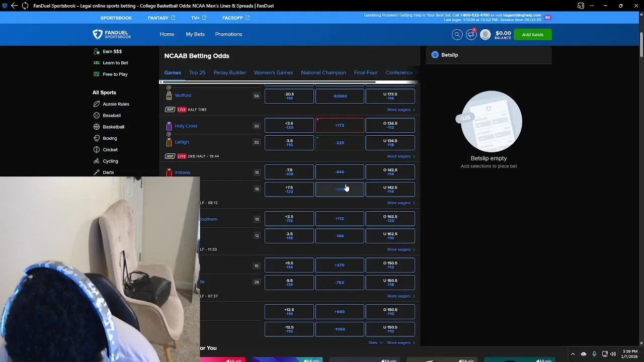The width and height of the screenshot is (644, 362).
Task: Click the Indiana jersey icon
Action: click(x=169, y=172)
